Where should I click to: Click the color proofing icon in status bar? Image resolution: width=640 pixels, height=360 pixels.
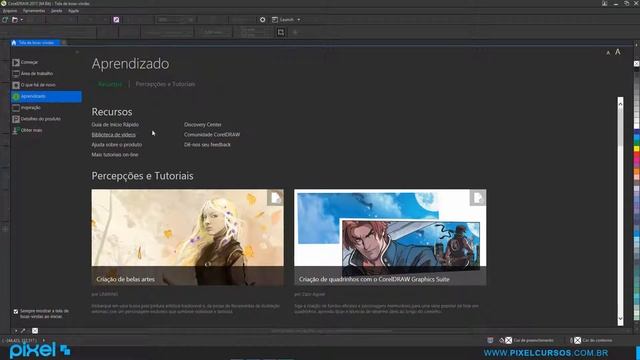coord(490,340)
